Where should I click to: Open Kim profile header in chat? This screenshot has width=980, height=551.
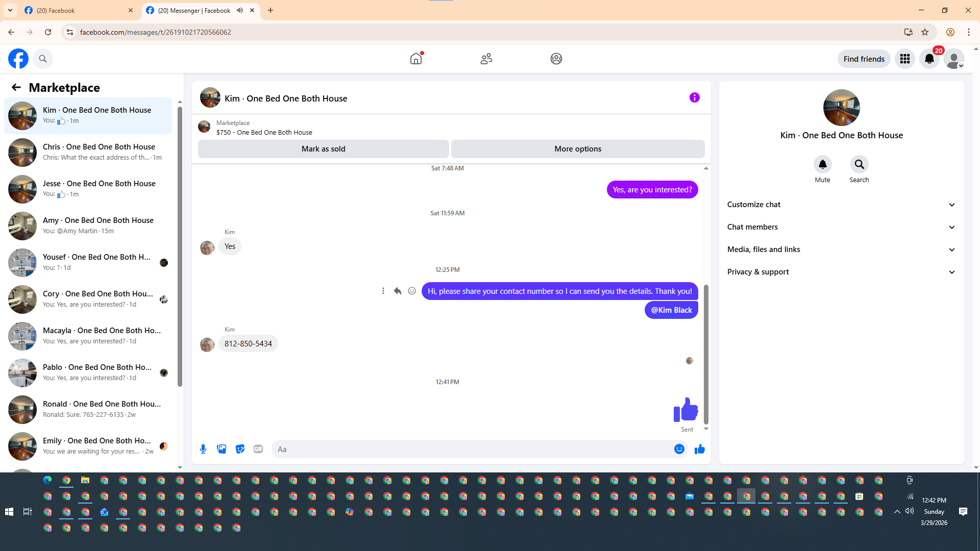274,98
